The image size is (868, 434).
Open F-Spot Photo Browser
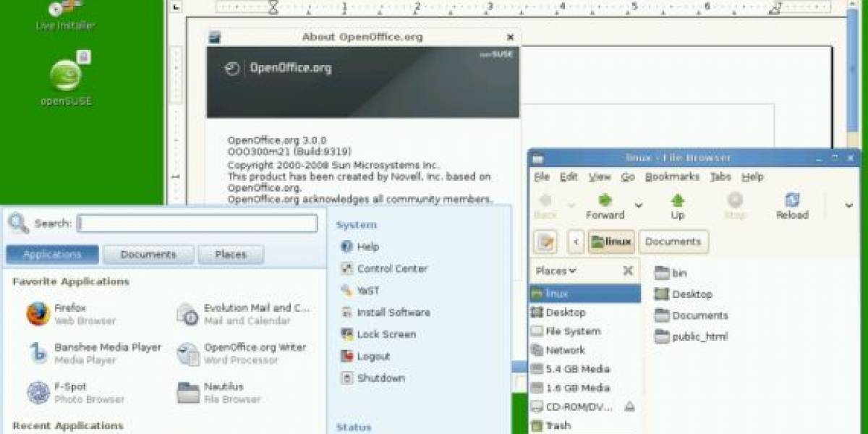(76, 393)
